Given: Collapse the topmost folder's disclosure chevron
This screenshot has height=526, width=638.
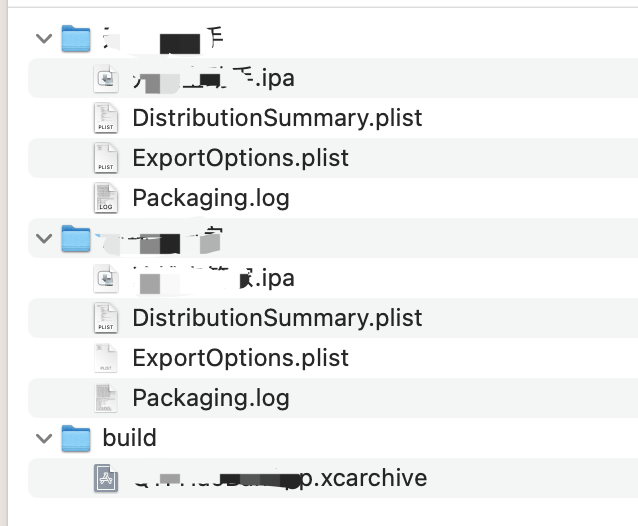Looking at the screenshot, I should (43, 38).
